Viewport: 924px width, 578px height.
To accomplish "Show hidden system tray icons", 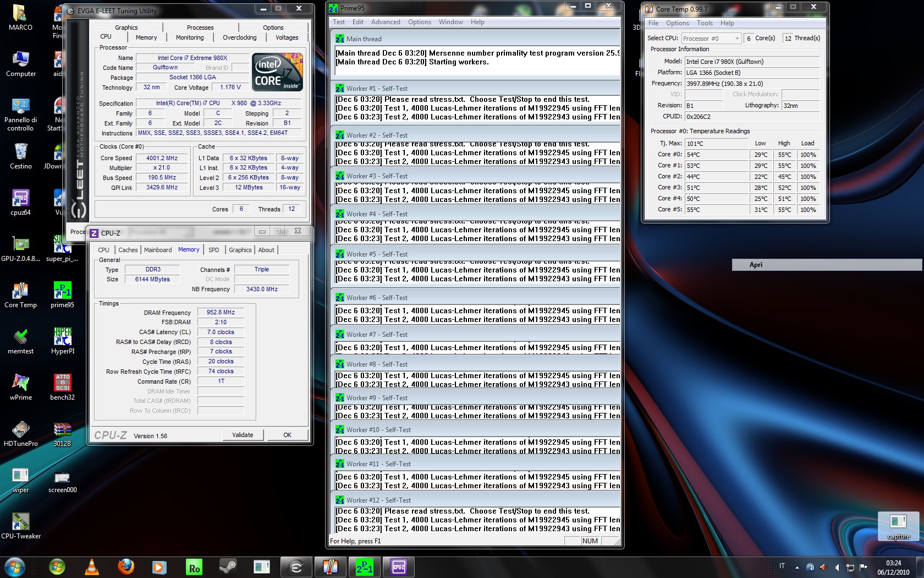I will click(797, 567).
